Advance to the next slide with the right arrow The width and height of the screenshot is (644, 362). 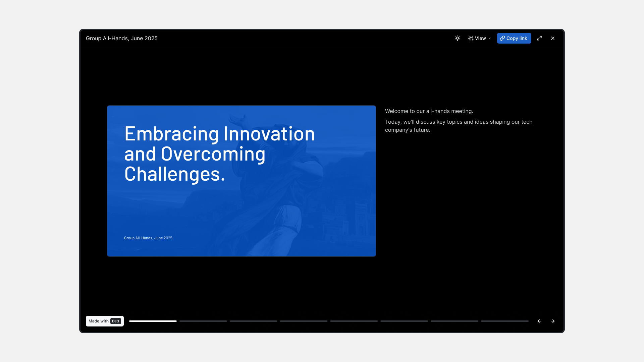pos(553,321)
